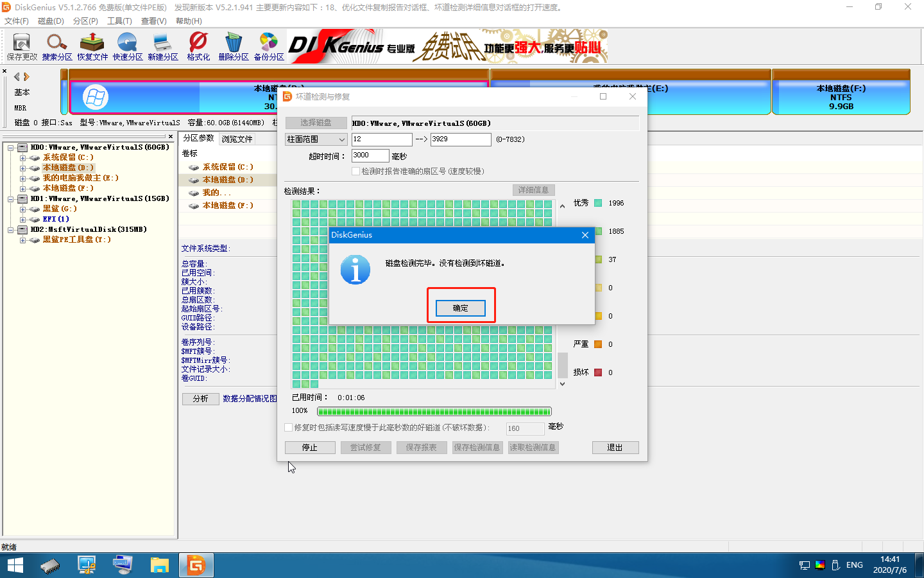Click the 尝试修复 button
The height and width of the screenshot is (578, 924).
[366, 448]
